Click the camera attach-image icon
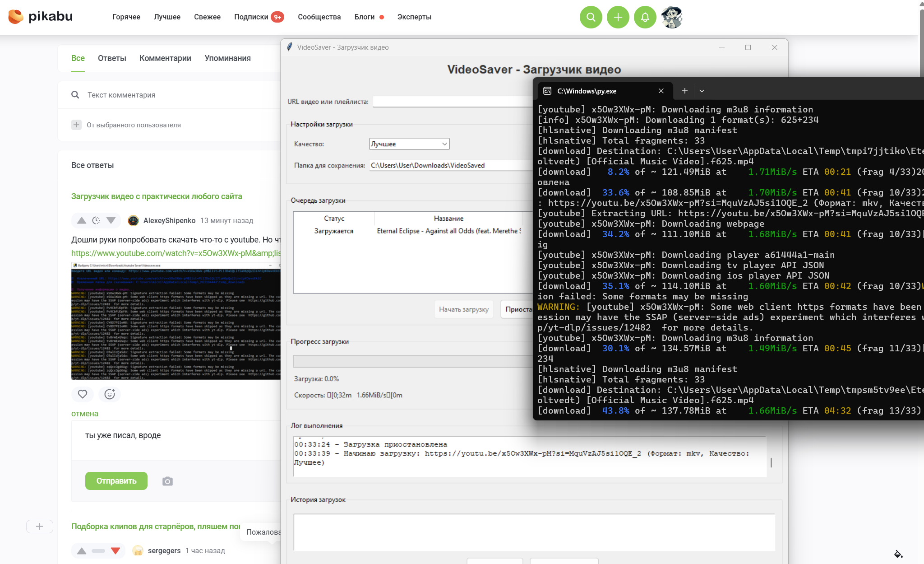Image resolution: width=924 pixels, height=564 pixels. [167, 481]
